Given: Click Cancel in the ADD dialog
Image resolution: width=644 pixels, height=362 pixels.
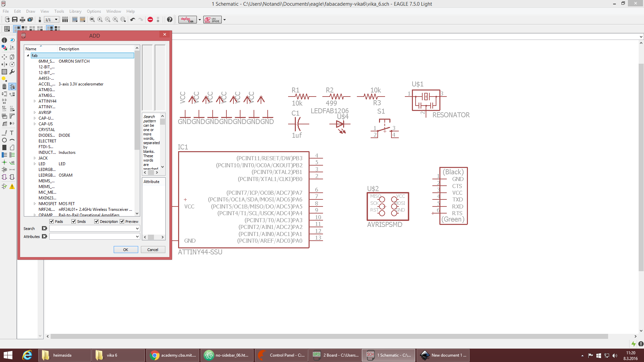Looking at the screenshot, I should click(x=153, y=249).
